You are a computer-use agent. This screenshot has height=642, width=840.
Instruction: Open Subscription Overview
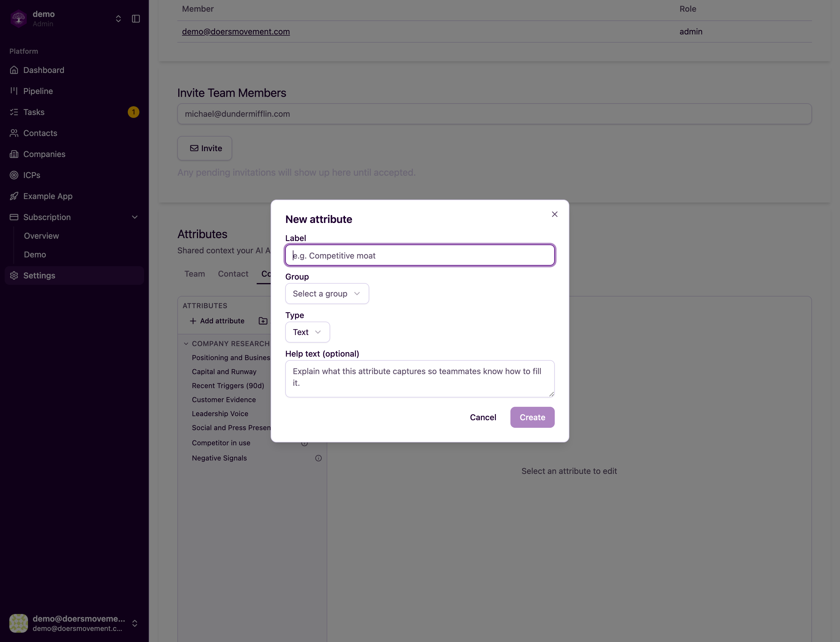tap(41, 236)
